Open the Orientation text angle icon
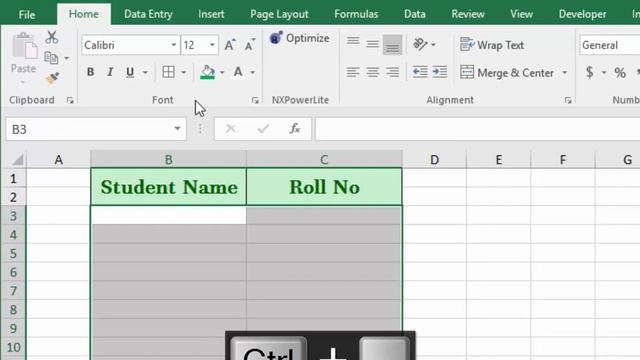This screenshot has width=640, height=360. click(420, 44)
